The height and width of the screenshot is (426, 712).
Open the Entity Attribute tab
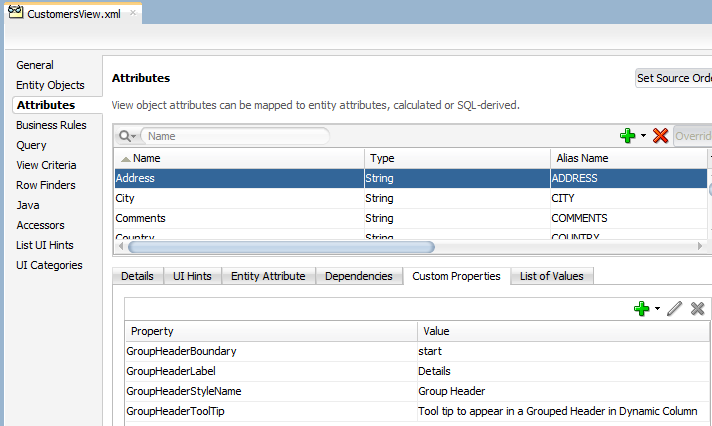[x=269, y=276]
